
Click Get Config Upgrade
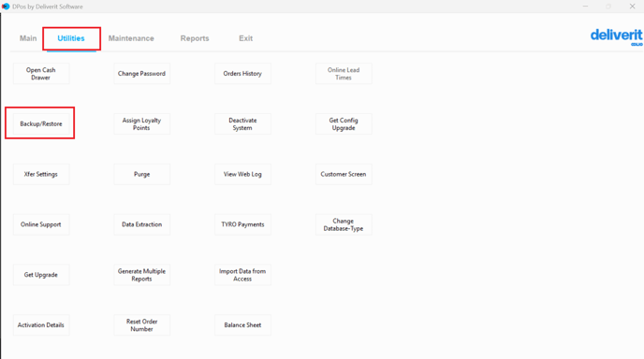click(x=344, y=124)
